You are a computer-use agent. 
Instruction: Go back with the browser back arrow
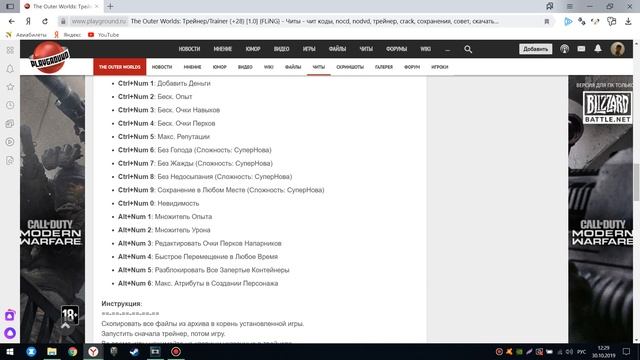(x=11, y=21)
